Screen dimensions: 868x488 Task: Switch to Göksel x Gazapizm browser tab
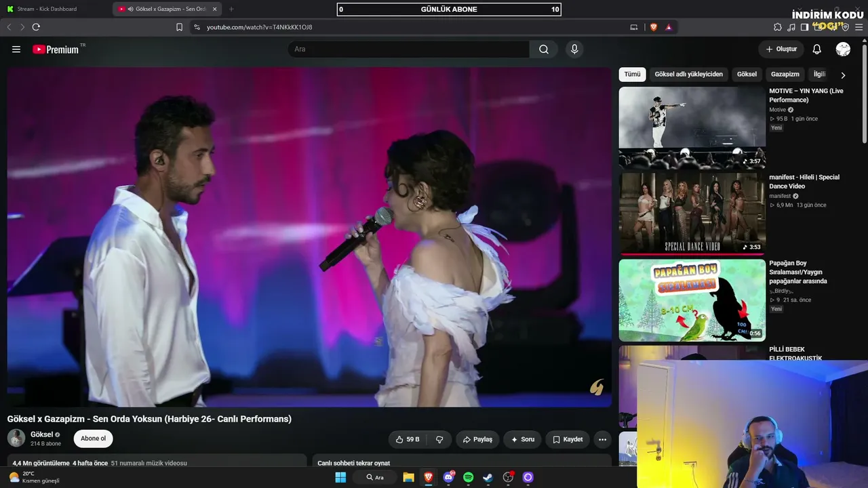point(167,9)
